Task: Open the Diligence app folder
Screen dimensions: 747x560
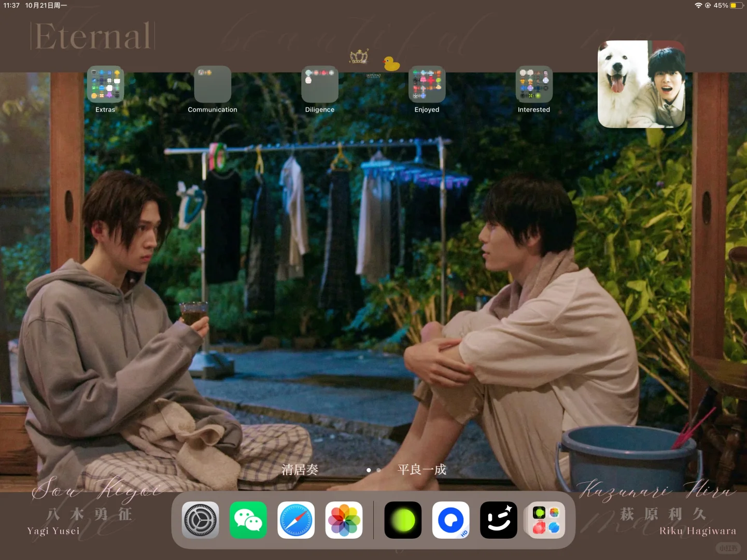Action: pyautogui.click(x=320, y=84)
